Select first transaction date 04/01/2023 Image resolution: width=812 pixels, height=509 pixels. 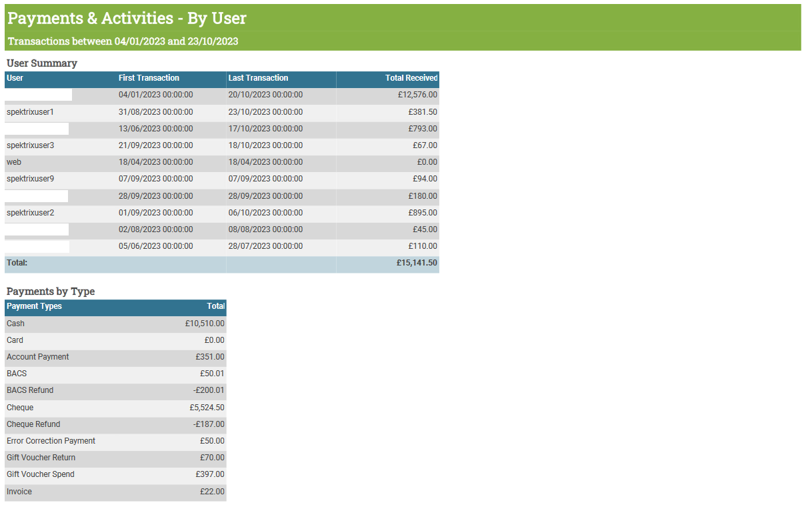(156, 95)
